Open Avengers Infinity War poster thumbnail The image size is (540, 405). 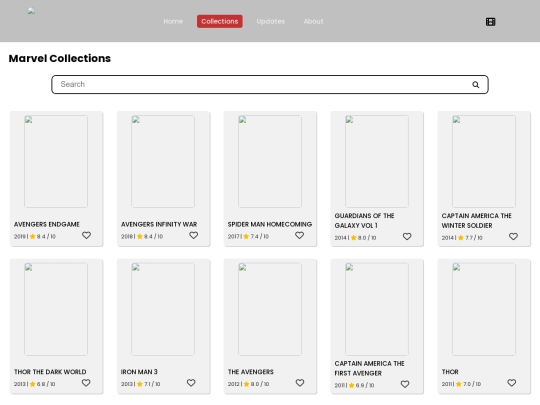pyautogui.click(x=163, y=162)
